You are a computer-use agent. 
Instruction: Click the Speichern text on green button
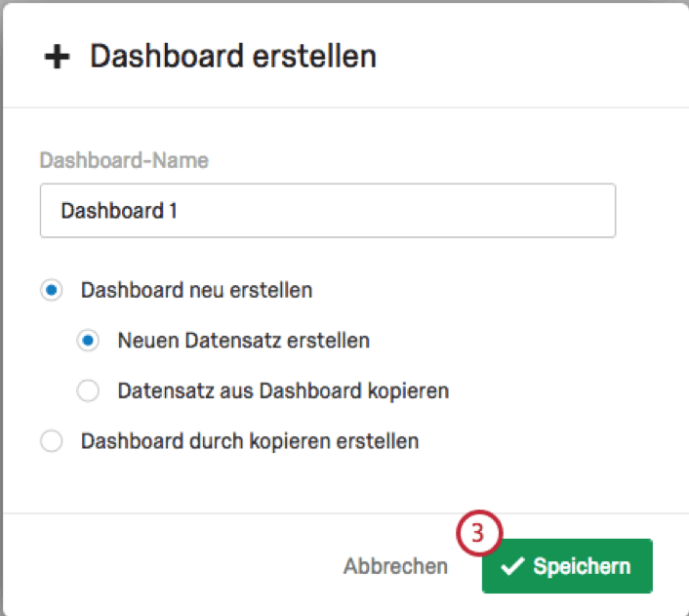coord(583,566)
